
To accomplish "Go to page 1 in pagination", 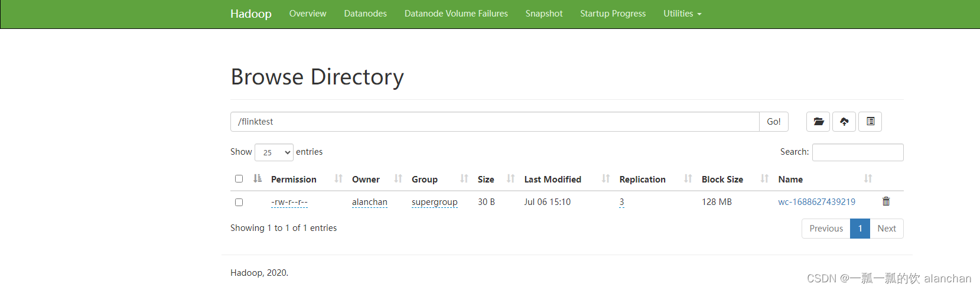I will point(860,229).
